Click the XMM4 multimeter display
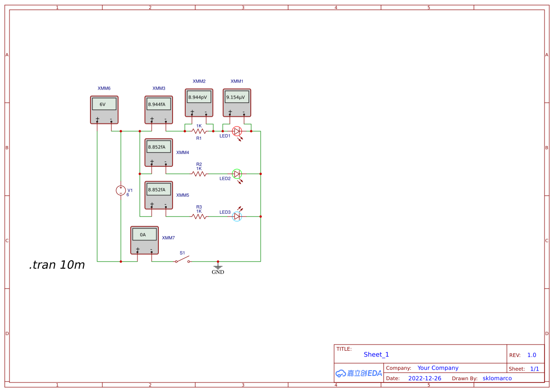The height and width of the screenshot is (392, 554). point(158,147)
